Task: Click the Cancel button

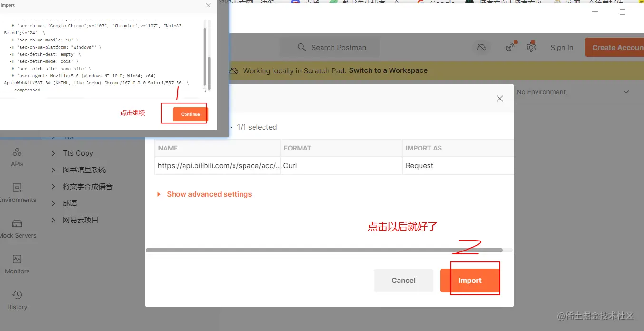Action: (403, 281)
